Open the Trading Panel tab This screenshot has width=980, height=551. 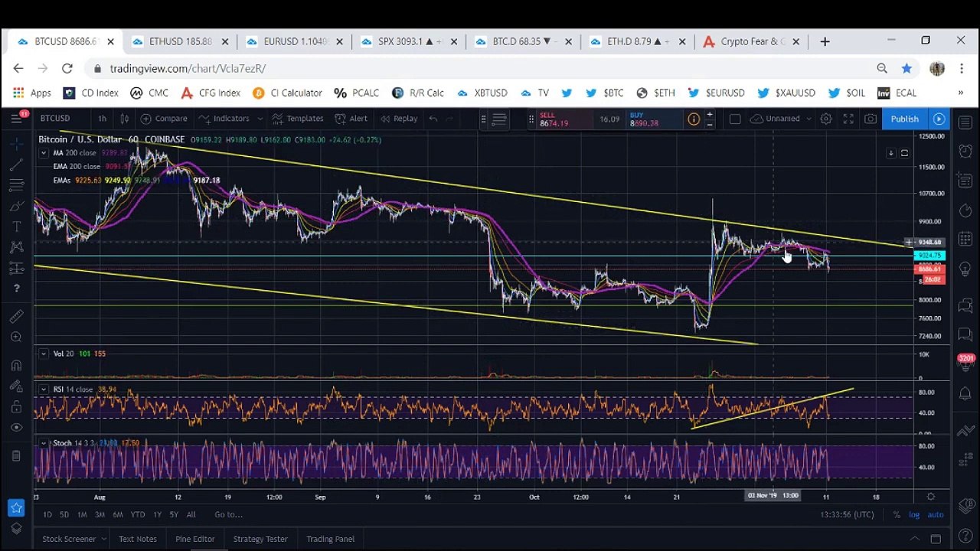[x=331, y=539]
